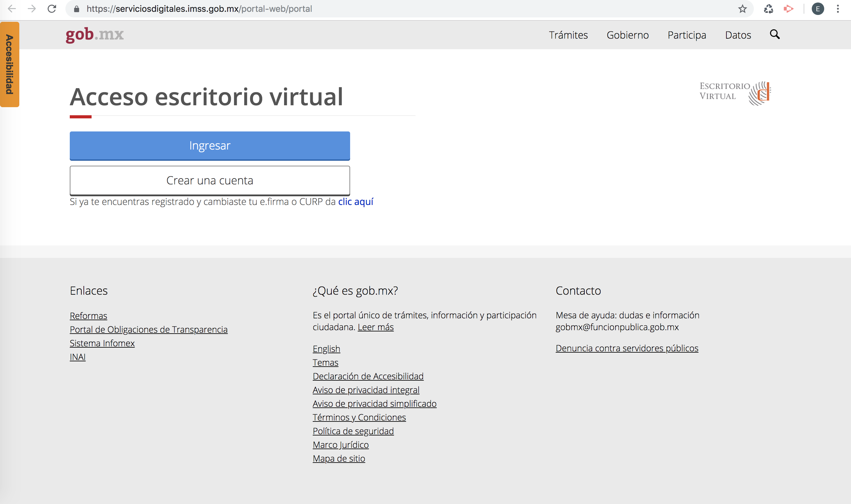Click the padlock site security icon
The image size is (851, 504).
coord(77,9)
